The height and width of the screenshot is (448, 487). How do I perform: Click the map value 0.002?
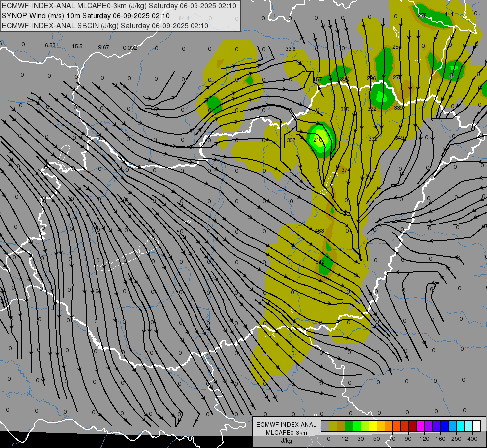130,48
